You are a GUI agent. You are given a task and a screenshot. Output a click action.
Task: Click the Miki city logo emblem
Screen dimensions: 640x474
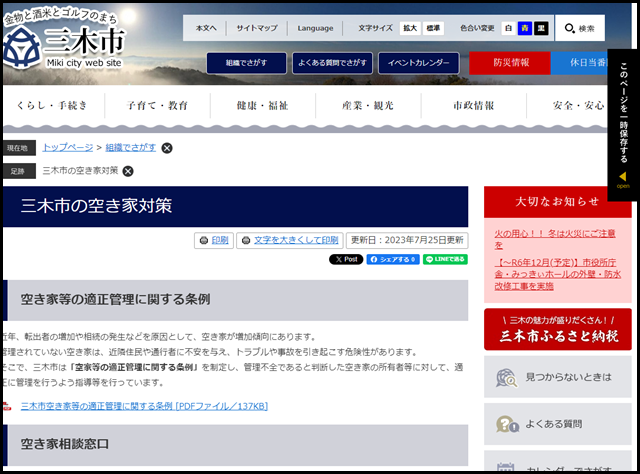pos(22,47)
